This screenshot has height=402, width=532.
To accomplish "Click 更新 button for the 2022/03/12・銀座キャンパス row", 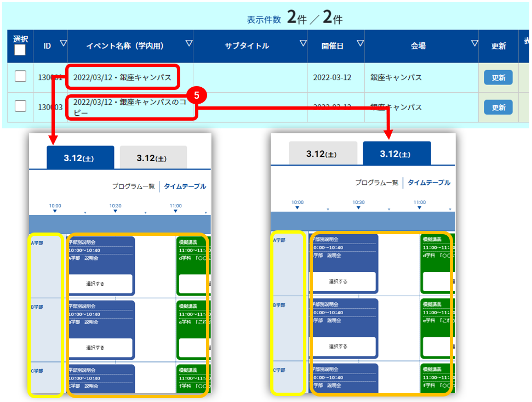I will click(x=498, y=77).
